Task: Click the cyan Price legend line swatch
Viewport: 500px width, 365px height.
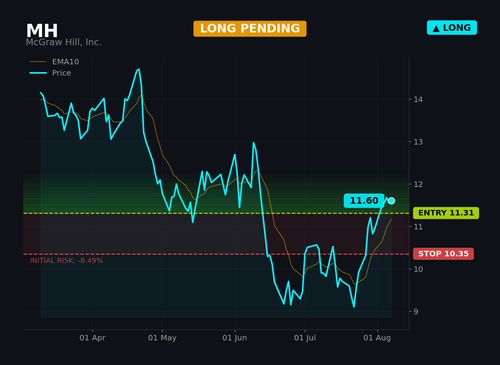Action: [38, 73]
